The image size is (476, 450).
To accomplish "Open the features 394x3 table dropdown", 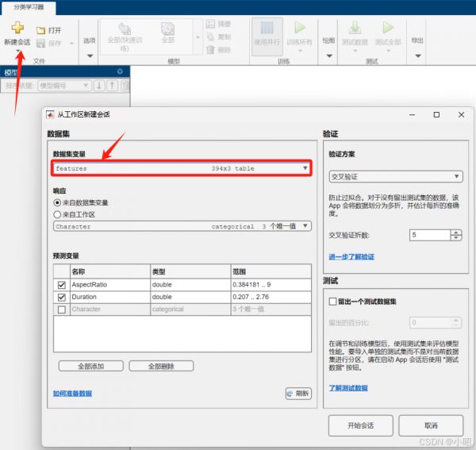I will (182, 168).
